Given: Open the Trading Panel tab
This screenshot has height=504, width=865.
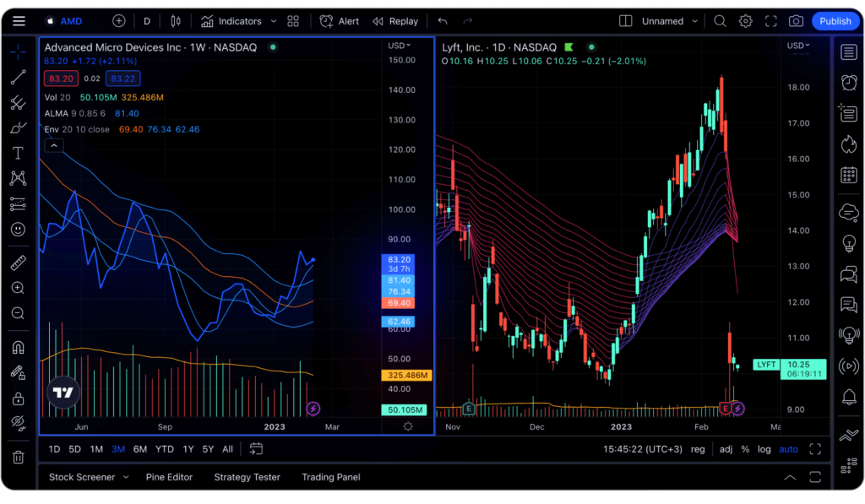Looking at the screenshot, I should pyautogui.click(x=331, y=477).
